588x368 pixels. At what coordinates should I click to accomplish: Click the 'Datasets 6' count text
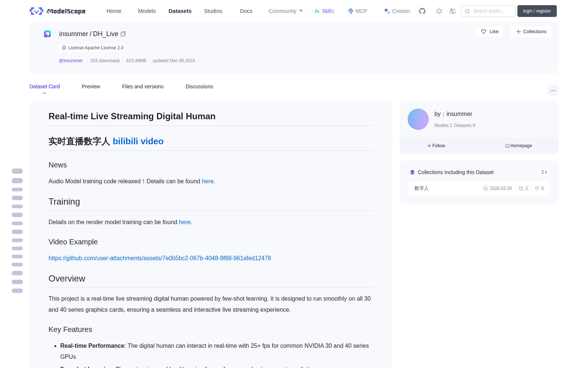[465, 125]
